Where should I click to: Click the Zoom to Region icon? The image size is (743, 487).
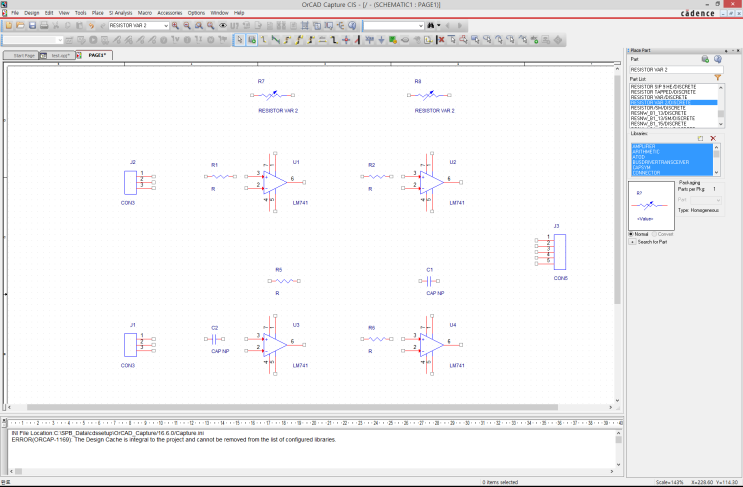click(199, 25)
